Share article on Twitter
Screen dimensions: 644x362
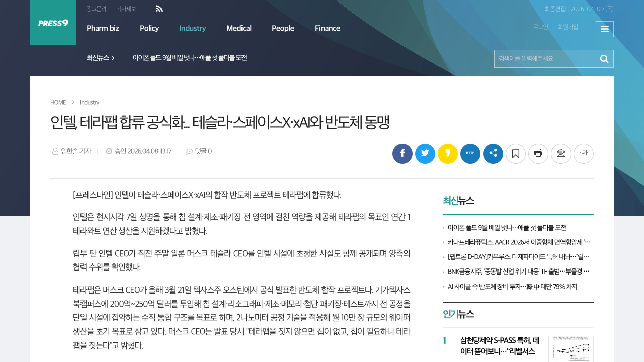click(x=425, y=154)
